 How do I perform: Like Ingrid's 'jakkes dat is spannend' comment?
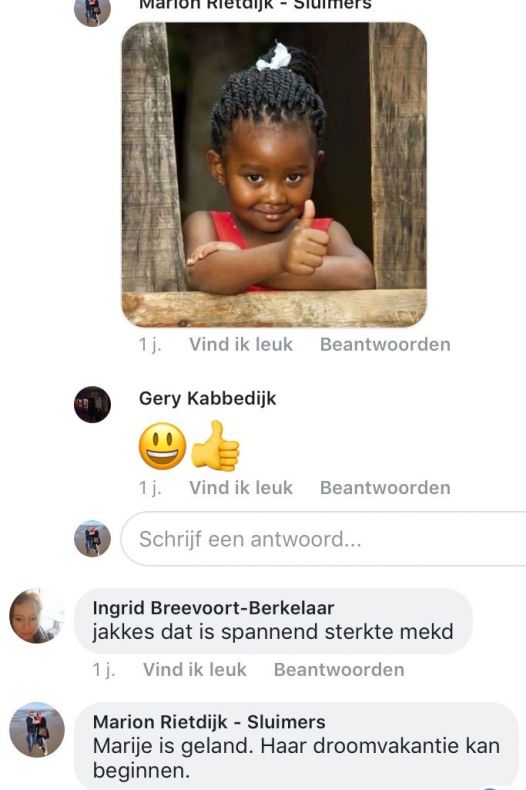click(x=195, y=670)
